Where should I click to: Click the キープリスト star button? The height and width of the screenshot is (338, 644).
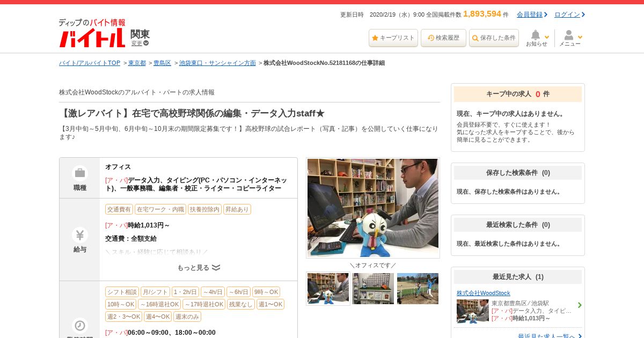(393, 38)
